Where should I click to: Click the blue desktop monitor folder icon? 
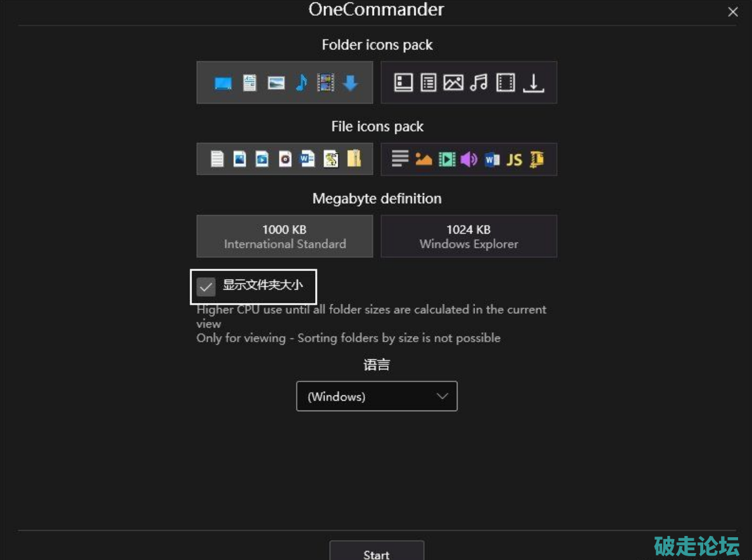(x=223, y=83)
